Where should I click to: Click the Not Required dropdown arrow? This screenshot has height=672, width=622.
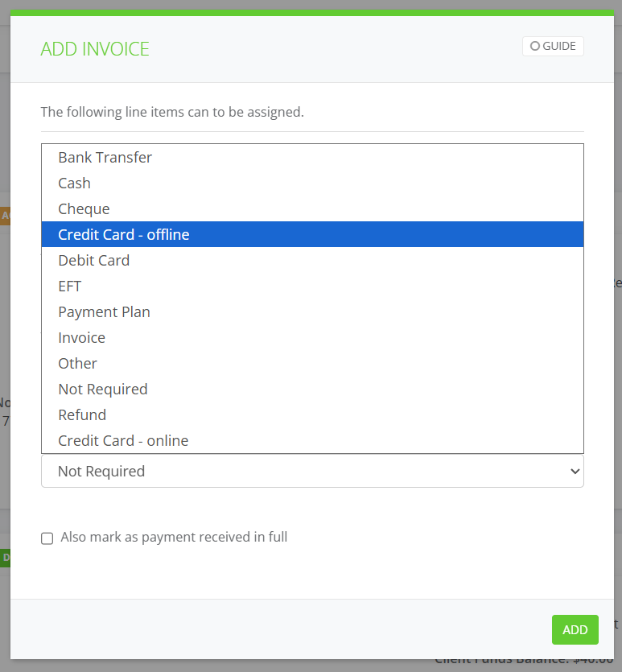(575, 472)
